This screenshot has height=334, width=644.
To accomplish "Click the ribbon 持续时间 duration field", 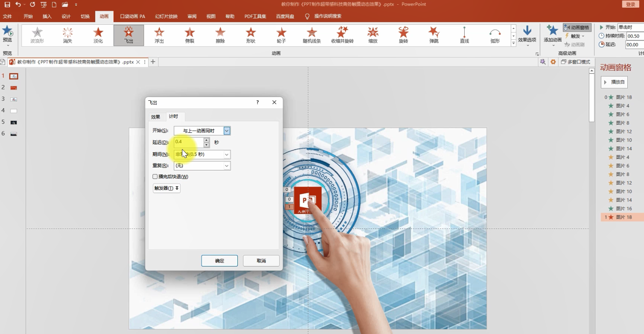I will point(635,36).
